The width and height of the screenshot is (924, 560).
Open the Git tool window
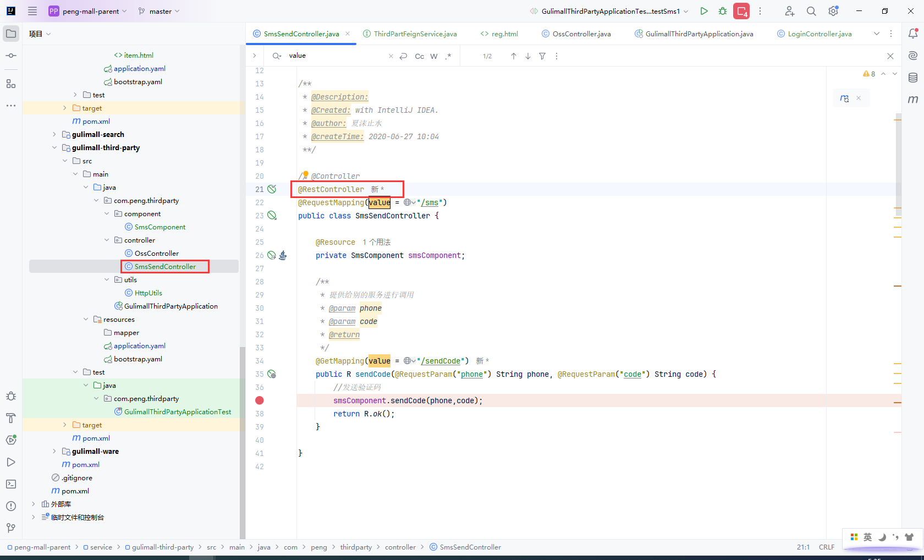[11, 528]
